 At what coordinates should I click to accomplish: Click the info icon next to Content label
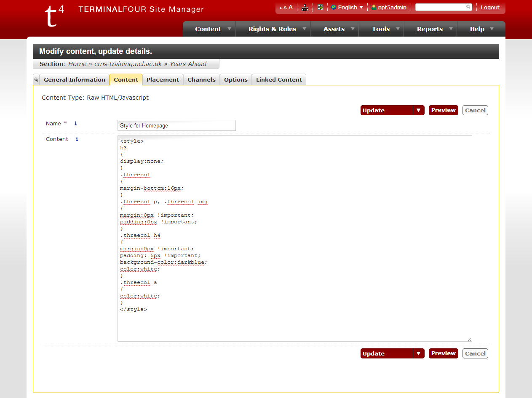[77, 139]
